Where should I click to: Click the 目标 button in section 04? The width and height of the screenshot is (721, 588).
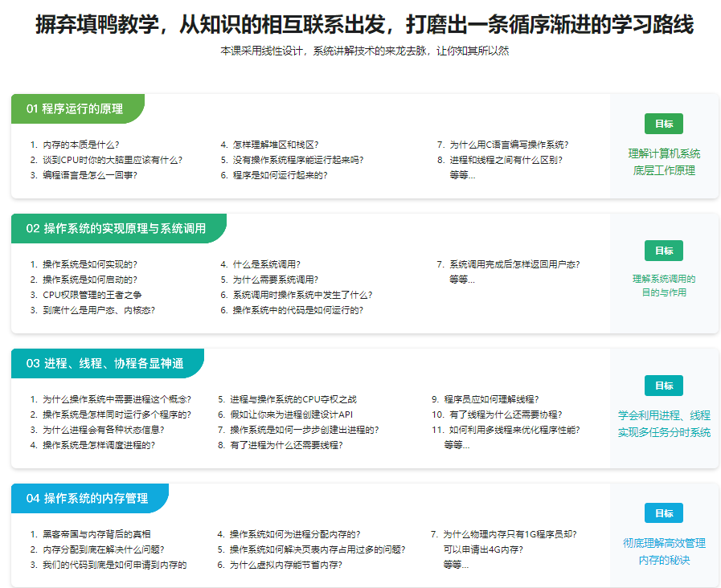[664, 512]
